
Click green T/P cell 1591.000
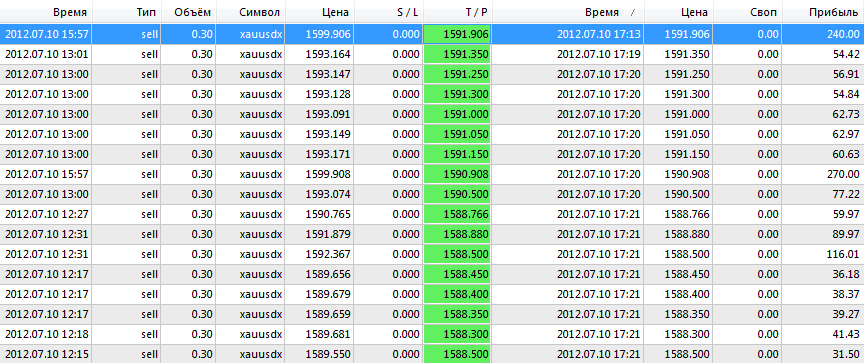457,114
